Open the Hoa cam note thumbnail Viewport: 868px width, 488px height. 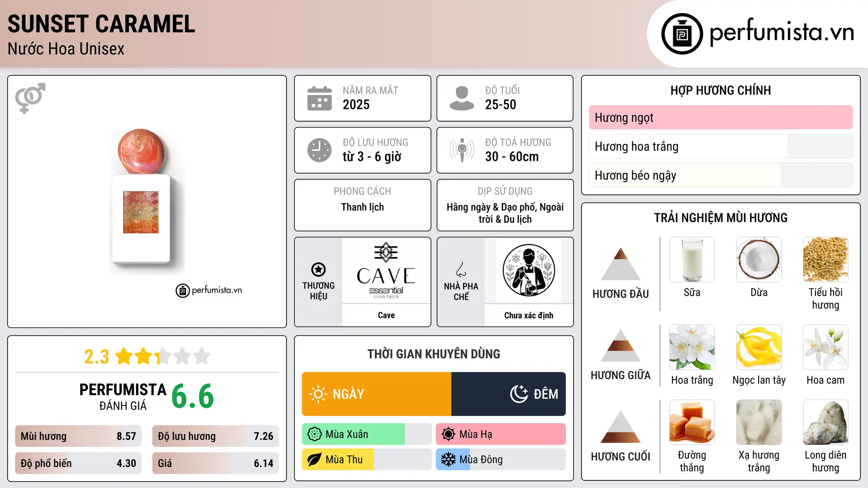click(825, 347)
